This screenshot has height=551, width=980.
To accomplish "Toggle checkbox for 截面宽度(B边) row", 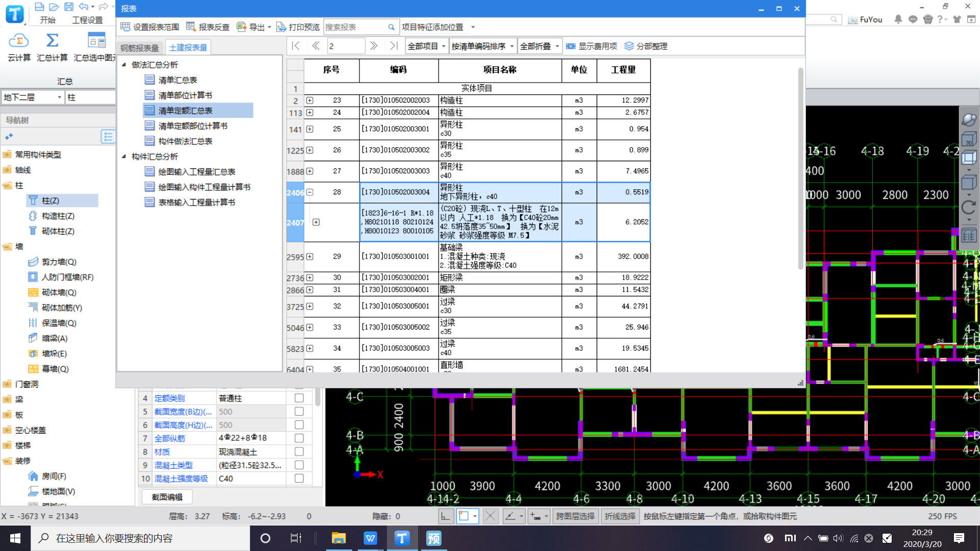I will (x=299, y=411).
